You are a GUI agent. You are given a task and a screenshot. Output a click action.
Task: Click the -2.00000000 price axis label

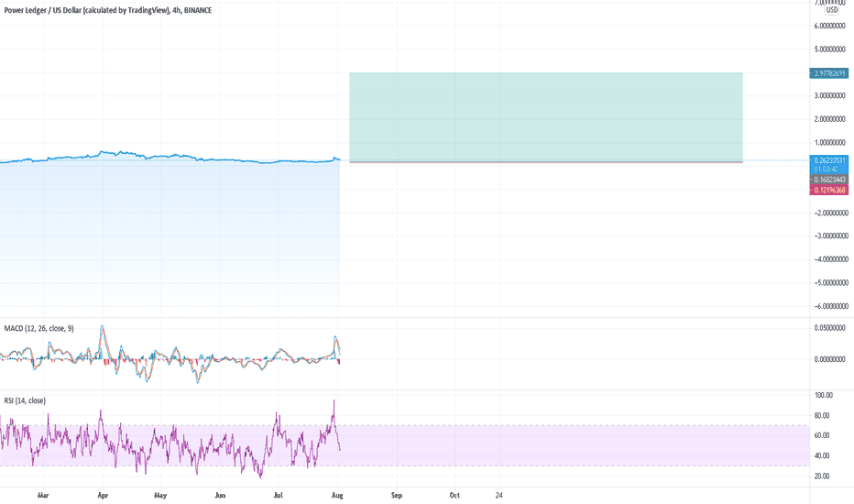(x=830, y=213)
